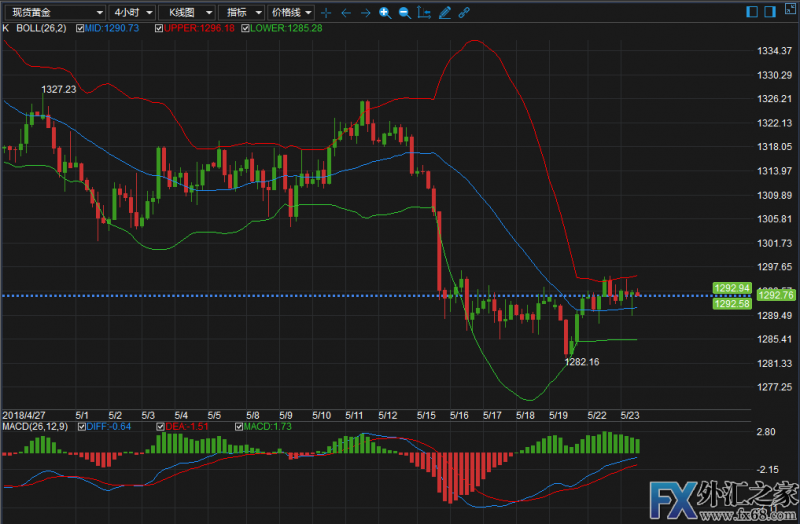Uncheck the BOLL UPPER line checkbox
This screenshot has height=524, width=800.
[160, 29]
